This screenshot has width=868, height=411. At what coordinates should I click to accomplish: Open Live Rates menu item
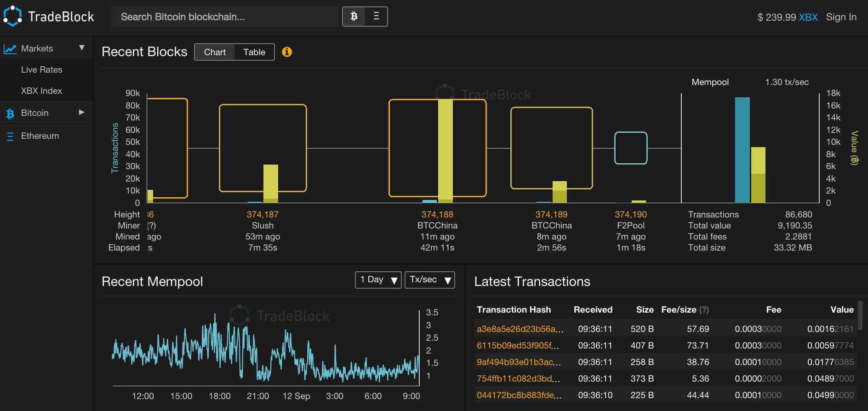[41, 70]
